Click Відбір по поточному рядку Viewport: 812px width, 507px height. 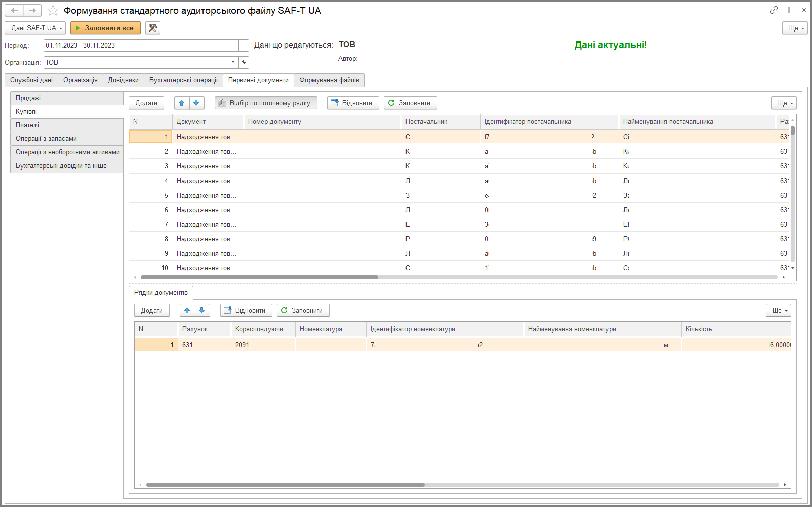[x=266, y=103]
